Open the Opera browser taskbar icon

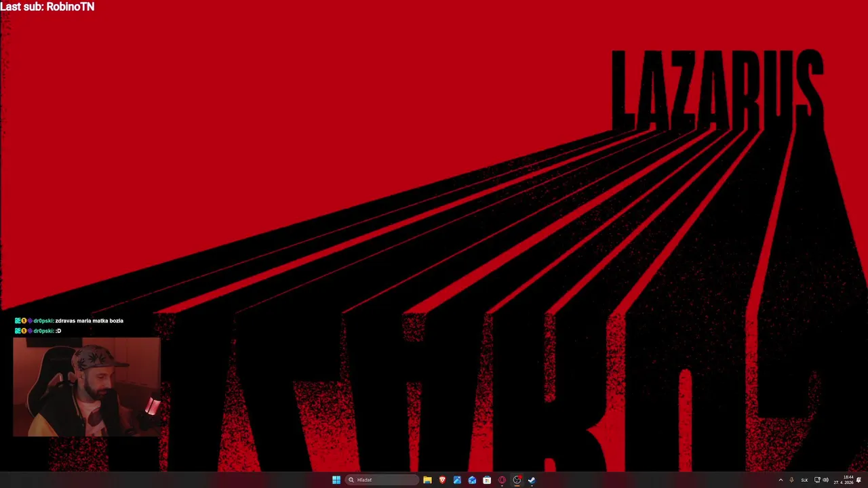(502, 480)
